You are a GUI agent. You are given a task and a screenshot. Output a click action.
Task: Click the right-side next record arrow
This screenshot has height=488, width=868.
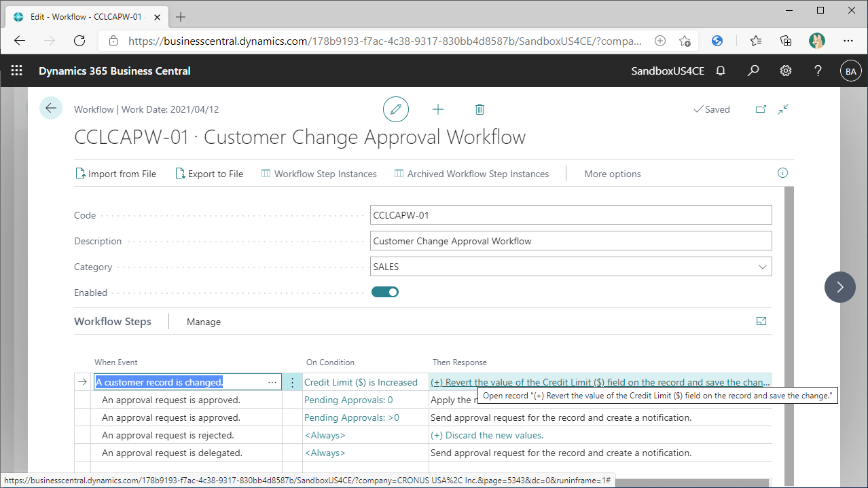839,287
